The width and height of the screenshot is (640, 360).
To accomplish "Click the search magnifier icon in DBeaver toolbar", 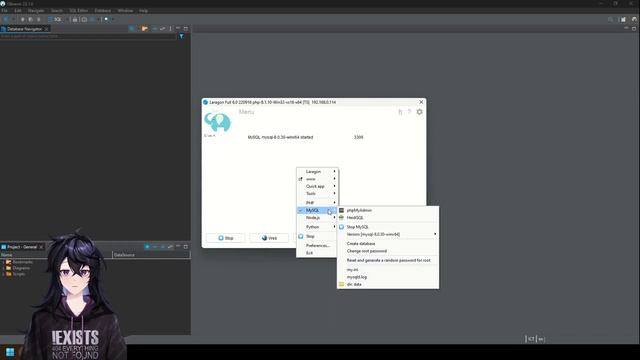I will click(611, 19).
